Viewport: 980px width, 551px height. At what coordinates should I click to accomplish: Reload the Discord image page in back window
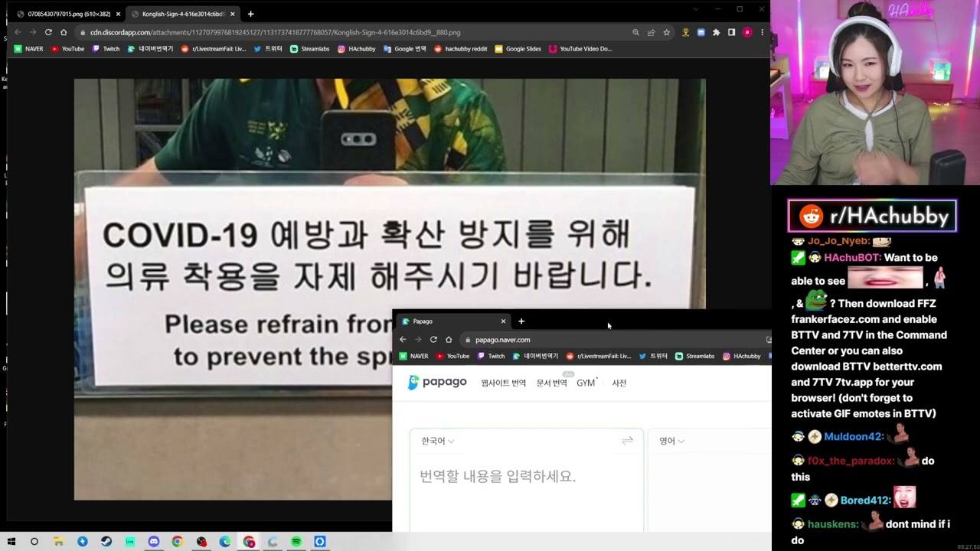tap(48, 32)
